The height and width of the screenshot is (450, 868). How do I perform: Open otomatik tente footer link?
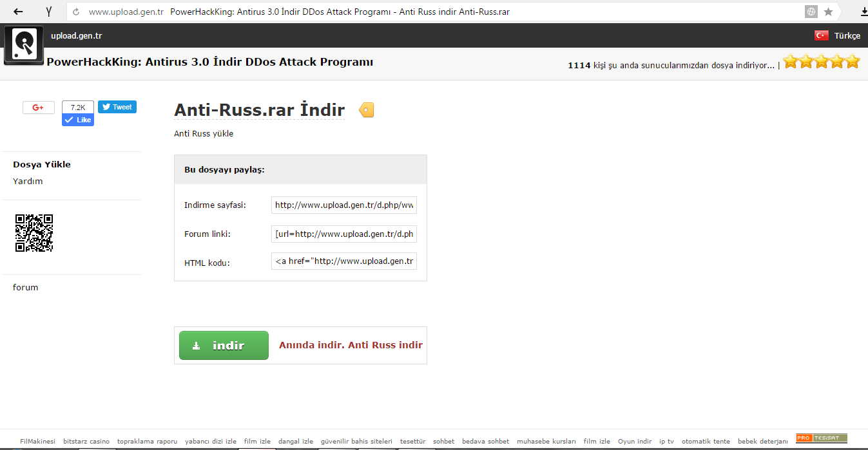point(706,441)
